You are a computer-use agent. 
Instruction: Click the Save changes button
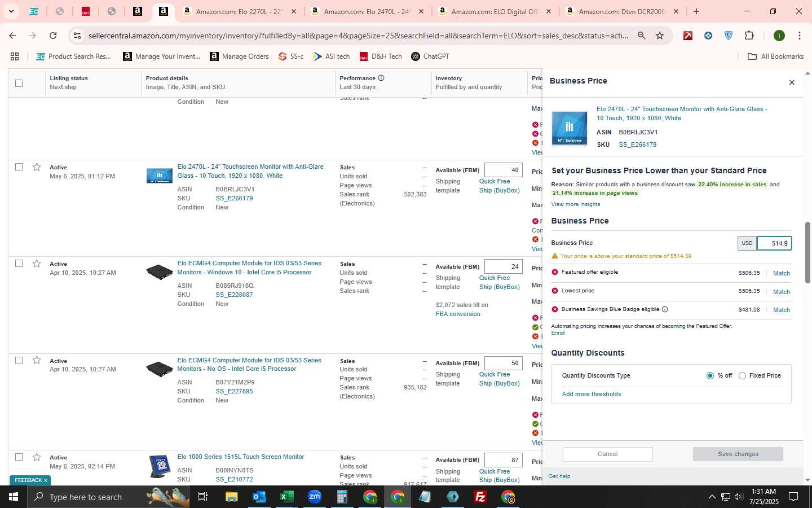[x=738, y=454]
